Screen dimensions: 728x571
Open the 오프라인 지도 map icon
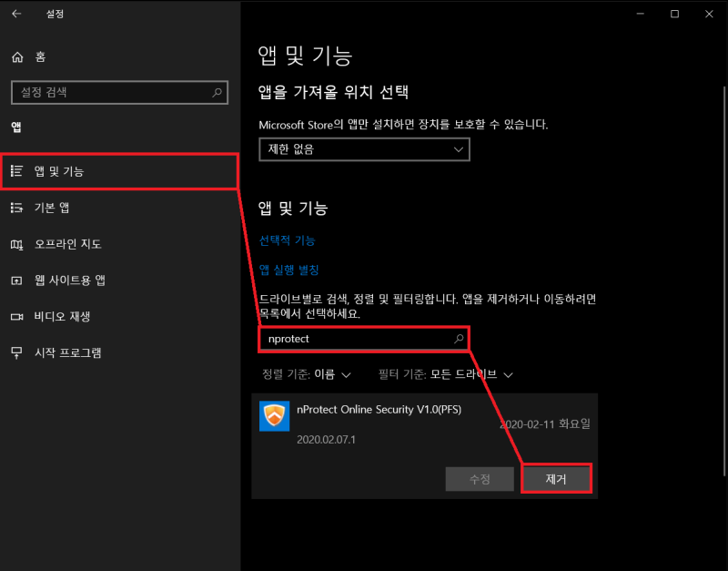tap(18, 244)
